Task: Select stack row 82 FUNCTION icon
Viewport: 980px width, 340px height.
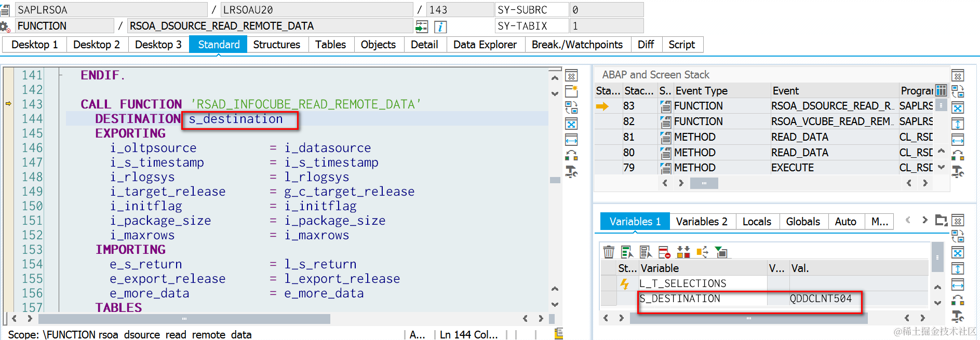Action: (x=665, y=122)
